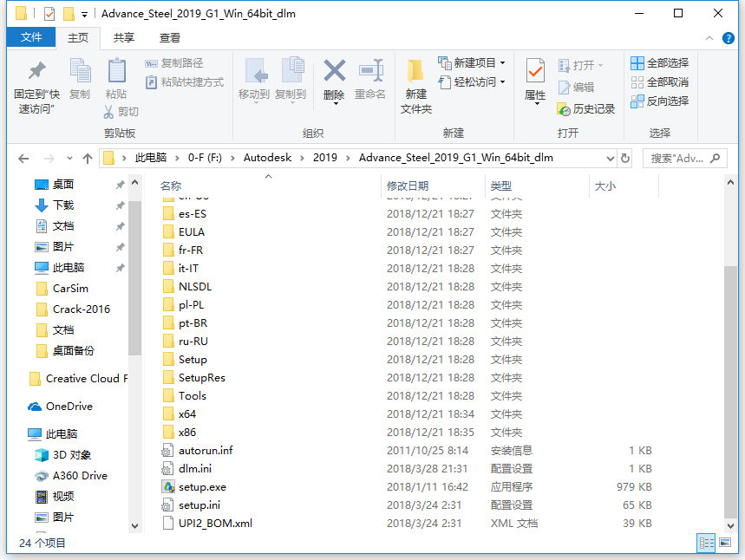Select Desktop in Quick Access
The width and height of the screenshot is (745, 560).
(x=63, y=185)
